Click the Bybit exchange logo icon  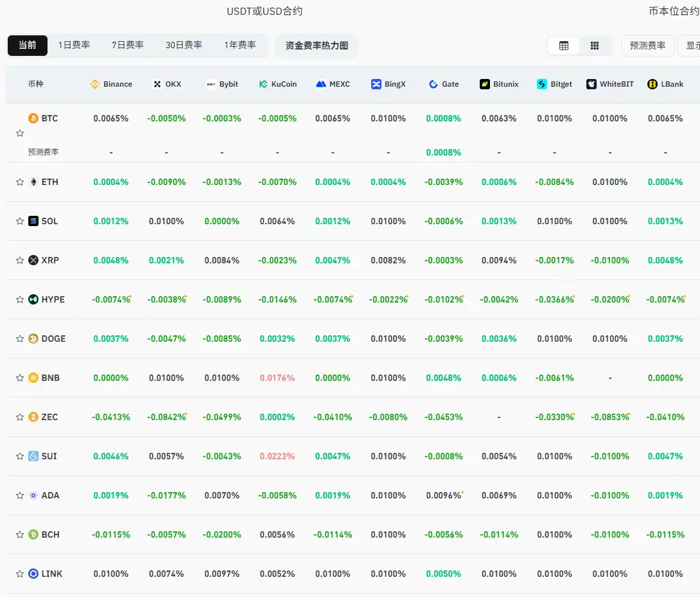[211, 84]
